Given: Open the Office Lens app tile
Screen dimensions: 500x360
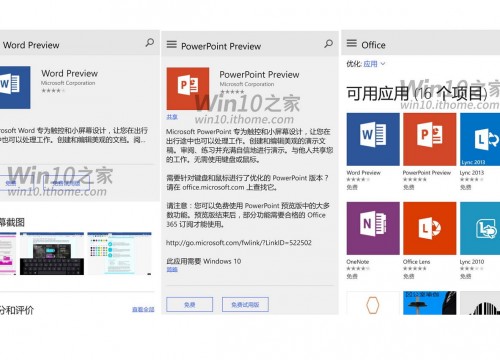Looking at the screenshot, I should coord(430,228).
